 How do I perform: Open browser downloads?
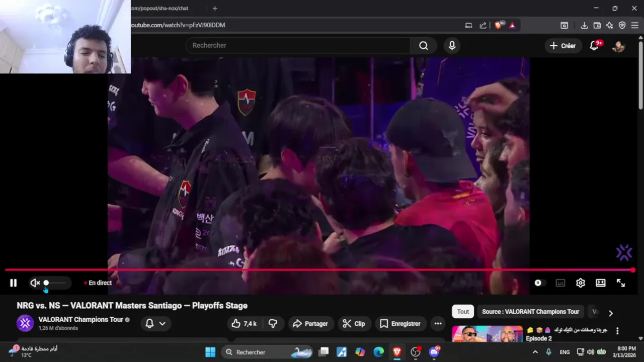coord(584,26)
